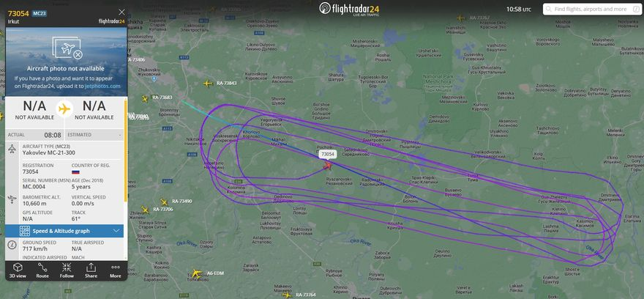644x299 pixels.
Task: Click the Flightradar24 logo at top
Action: tap(350, 8)
